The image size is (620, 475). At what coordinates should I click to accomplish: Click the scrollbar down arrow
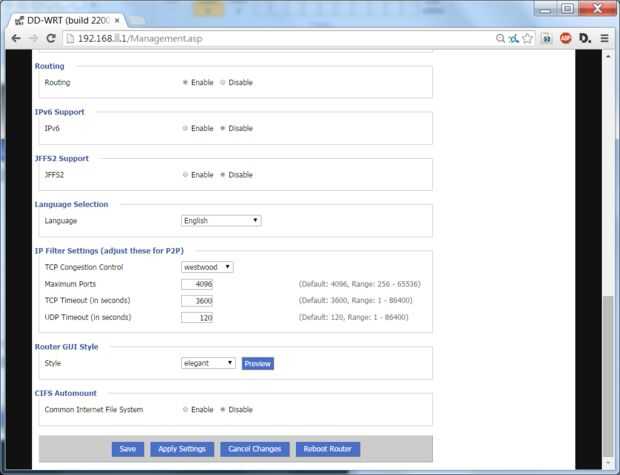(608, 462)
